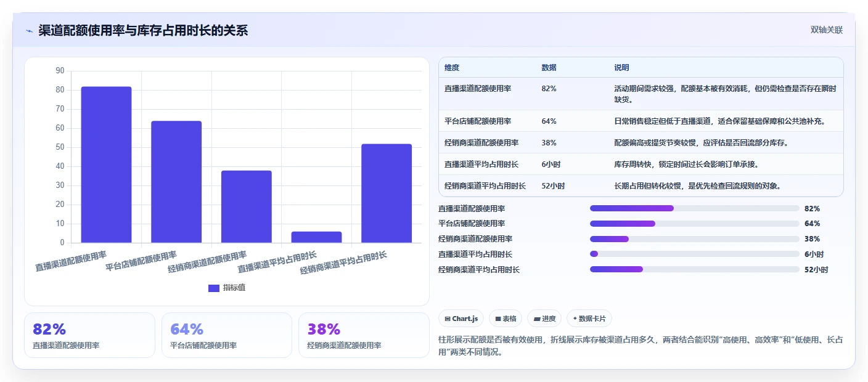868x382 pixels.
Task: Click the description starting 活动期间需求较强
Action: [x=725, y=94]
